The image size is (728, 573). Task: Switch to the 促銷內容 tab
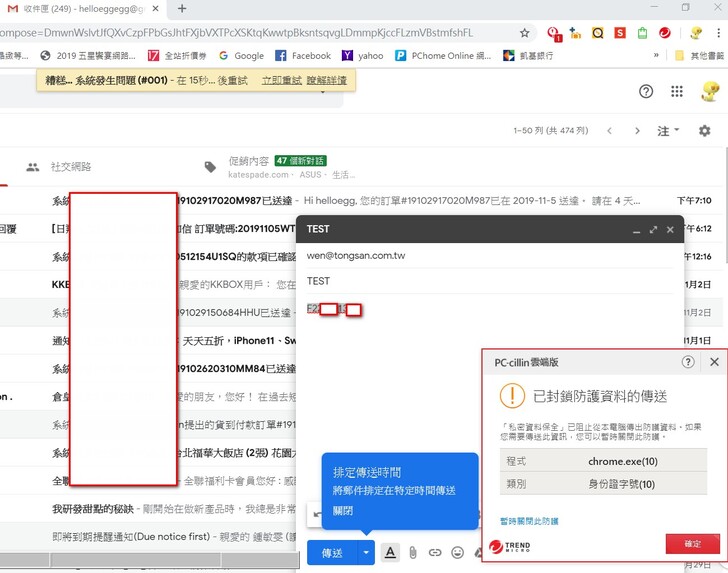pos(249,161)
